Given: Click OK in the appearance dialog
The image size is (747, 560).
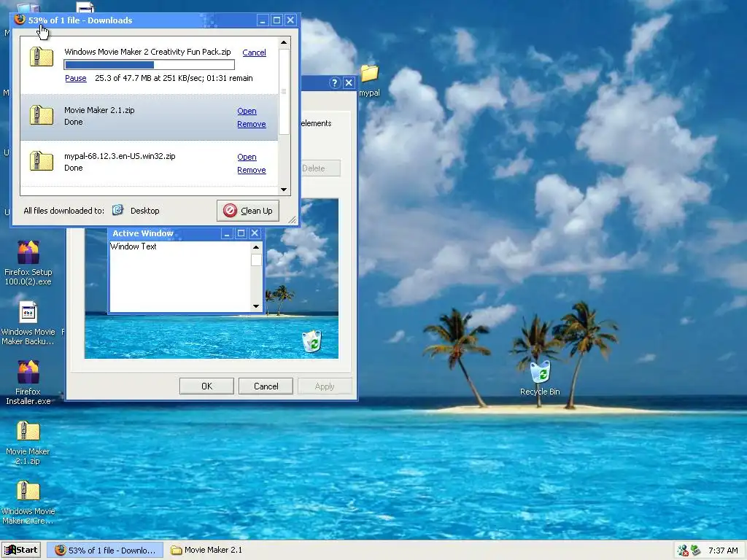Looking at the screenshot, I should click(x=206, y=386).
